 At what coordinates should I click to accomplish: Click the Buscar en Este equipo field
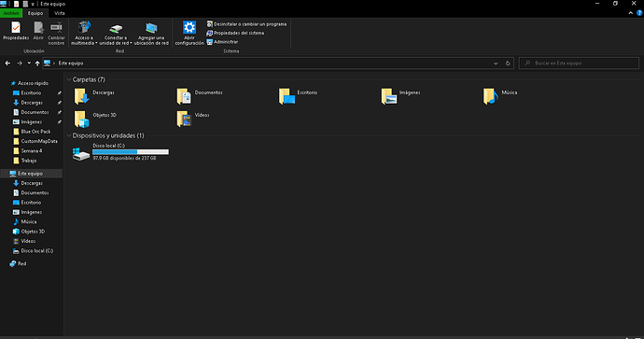pyautogui.click(x=579, y=64)
